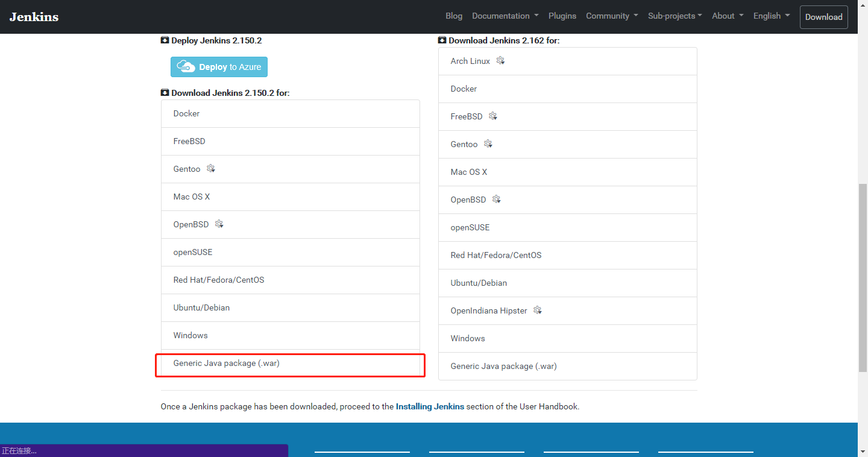Select FreeBSD under Jenkins 2.150.2

291,141
